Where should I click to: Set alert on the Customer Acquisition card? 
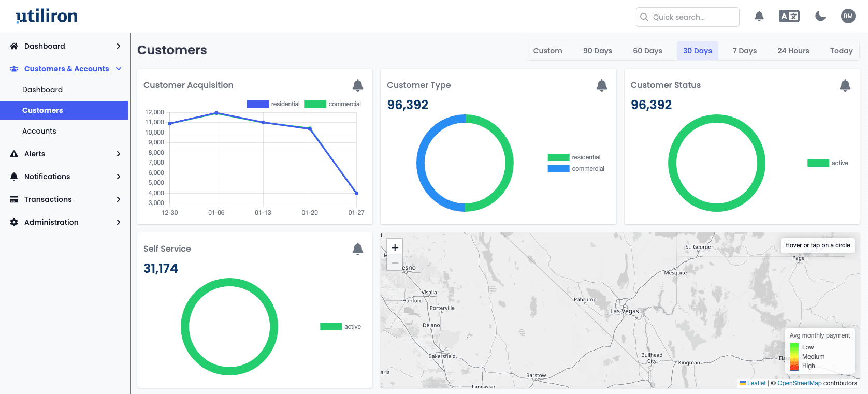point(358,85)
